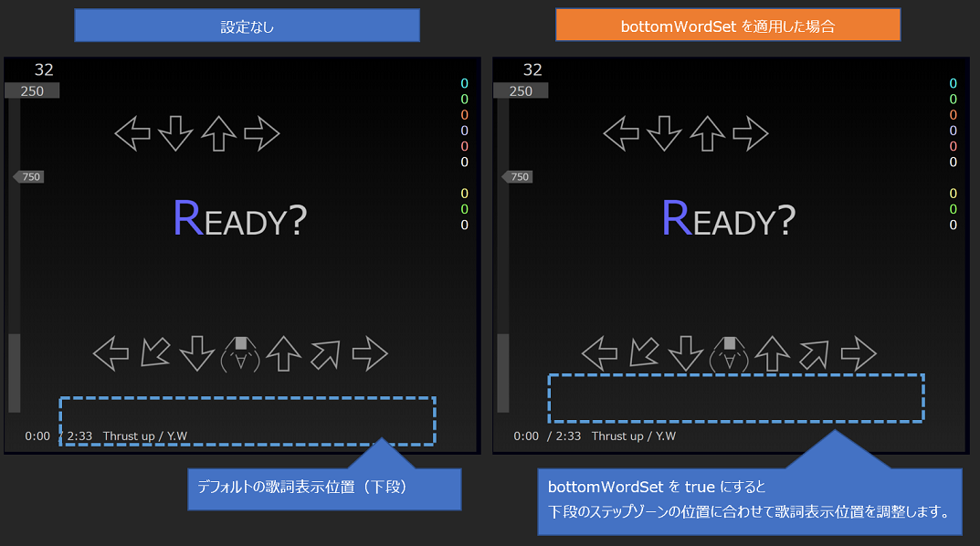This screenshot has height=546, width=980.
Task: Click "Thrust up / Y.W" title in left panel
Action: click(145, 436)
